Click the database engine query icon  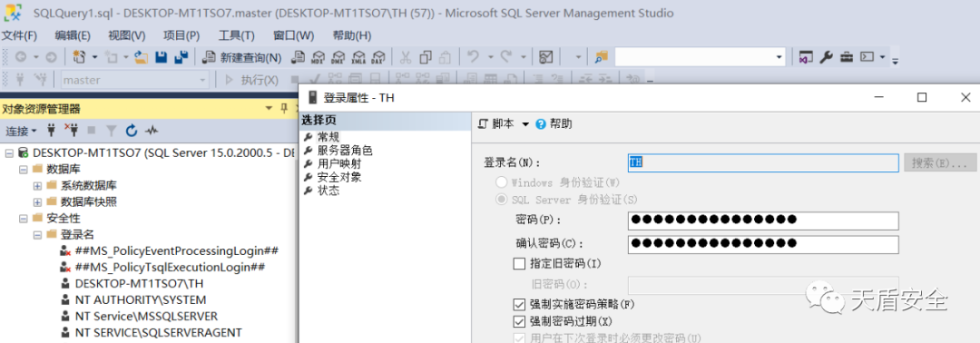click(x=299, y=57)
